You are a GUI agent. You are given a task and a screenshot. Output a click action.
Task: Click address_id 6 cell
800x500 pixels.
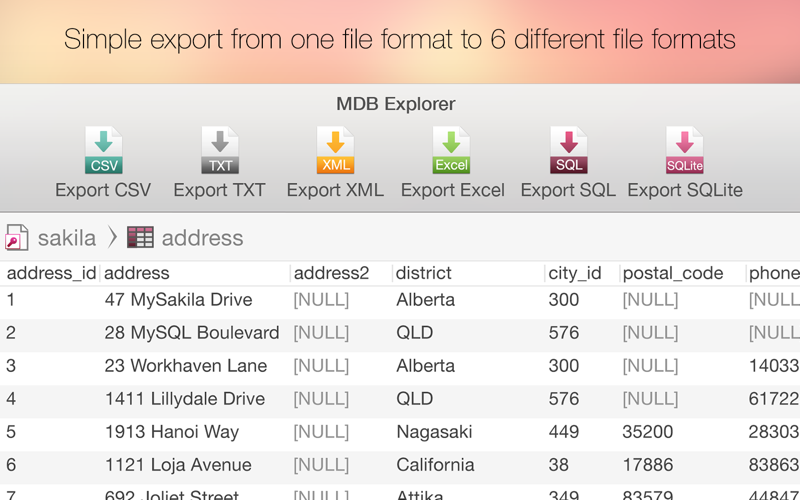click(x=11, y=465)
